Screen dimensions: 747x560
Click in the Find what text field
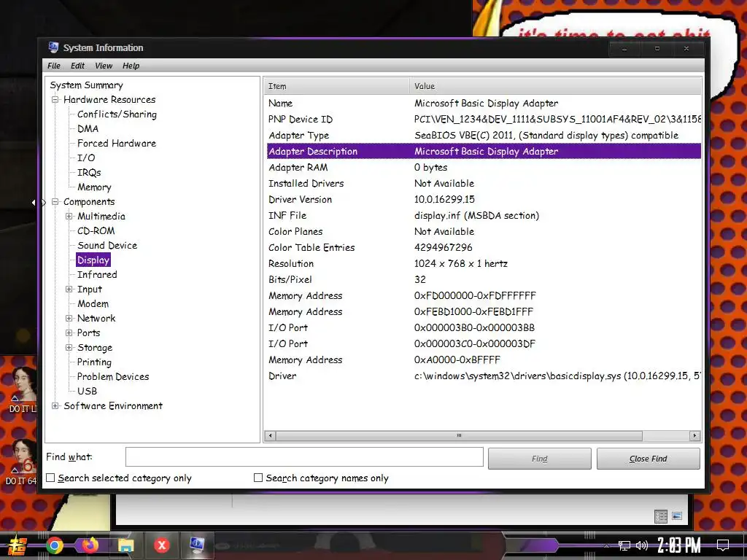[304, 457]
